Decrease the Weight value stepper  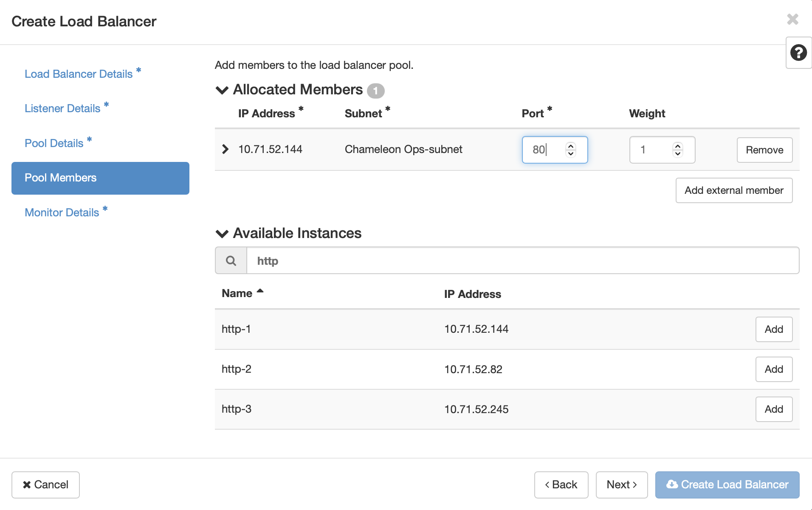pos(678,154)
